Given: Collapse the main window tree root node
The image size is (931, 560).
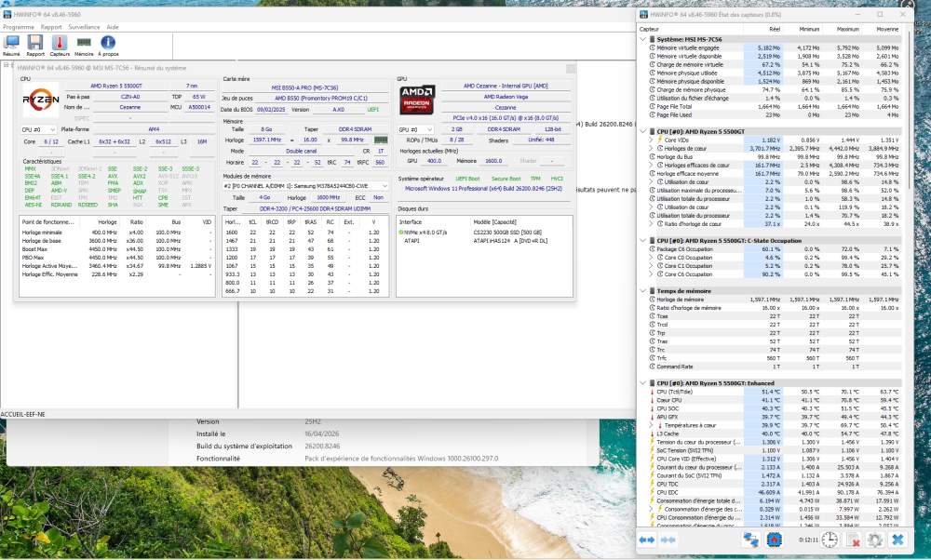Looking at the screenshot, I should pos(6,65).
